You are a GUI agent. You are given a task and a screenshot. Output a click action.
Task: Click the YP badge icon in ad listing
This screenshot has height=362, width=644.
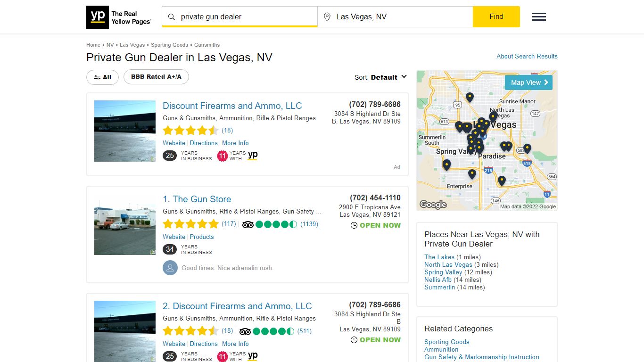point(253,156)
